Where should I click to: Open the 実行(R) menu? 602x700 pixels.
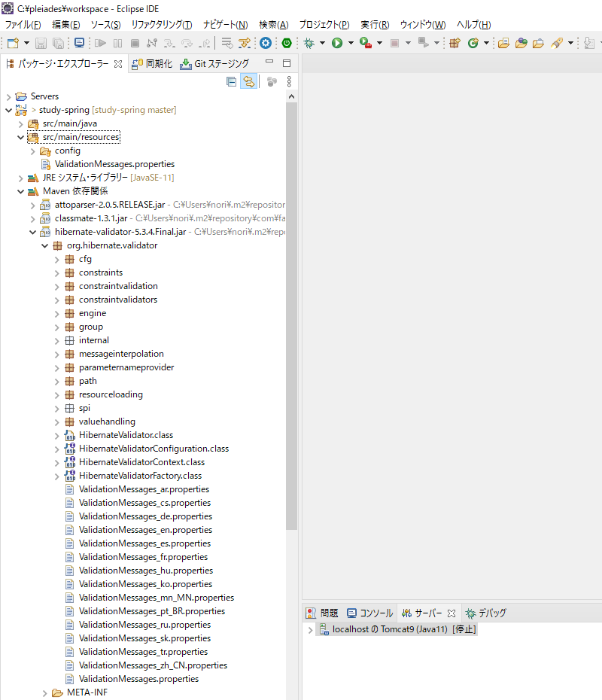375,25
